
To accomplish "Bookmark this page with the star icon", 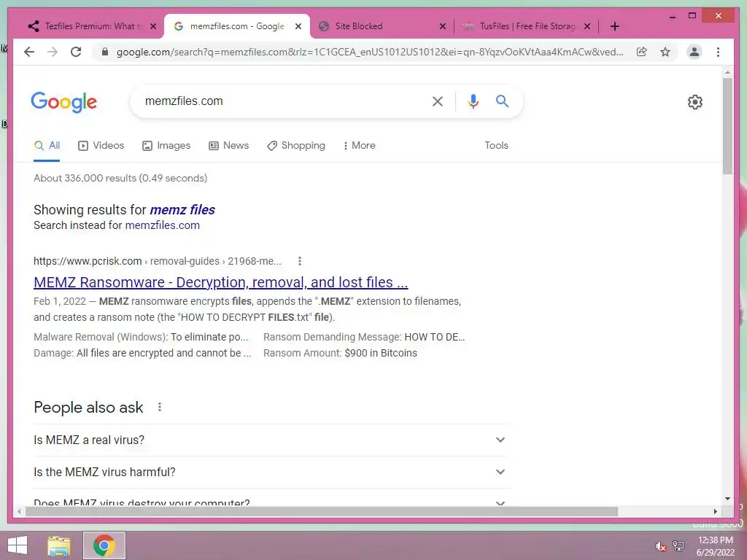I will point(665,52).
